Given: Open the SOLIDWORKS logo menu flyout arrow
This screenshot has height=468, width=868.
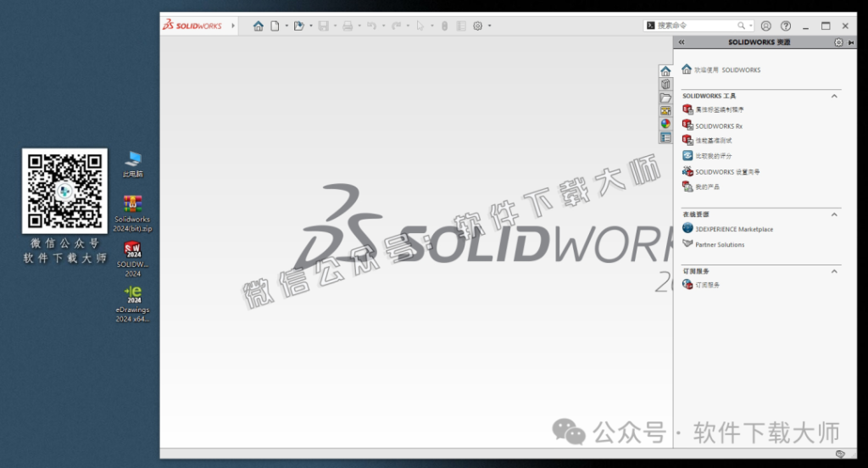Looking at the screenshot, I should [x=233, y=25].
